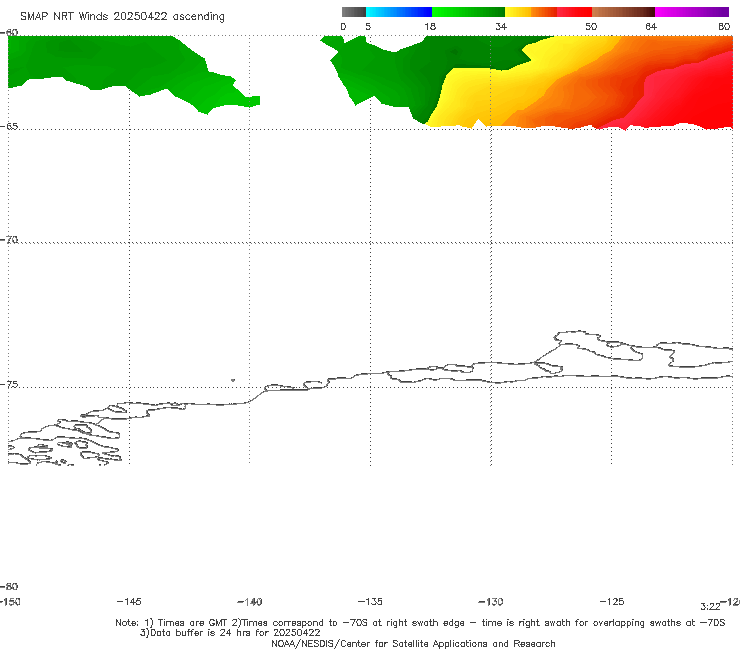Viewport: 740px width, 650px height.
Task: Click the latitude label '-80'
Action: 9,587
